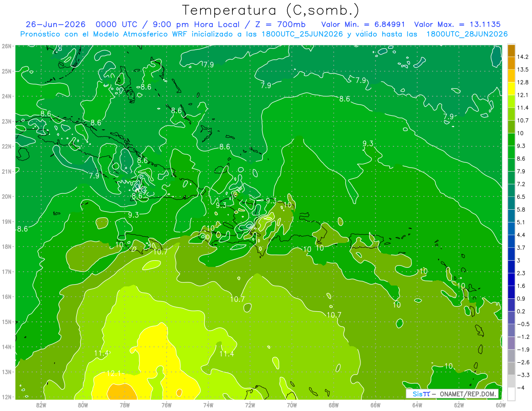Click the WRF model forecast description line

point(264,34)
